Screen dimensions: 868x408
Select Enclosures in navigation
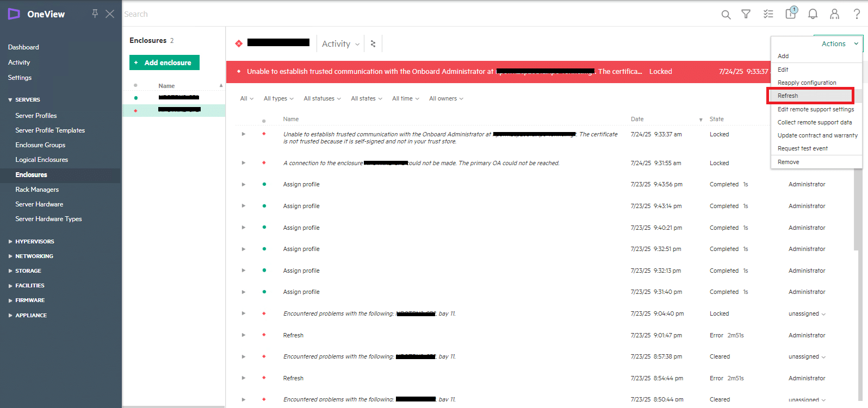point(31,175)
